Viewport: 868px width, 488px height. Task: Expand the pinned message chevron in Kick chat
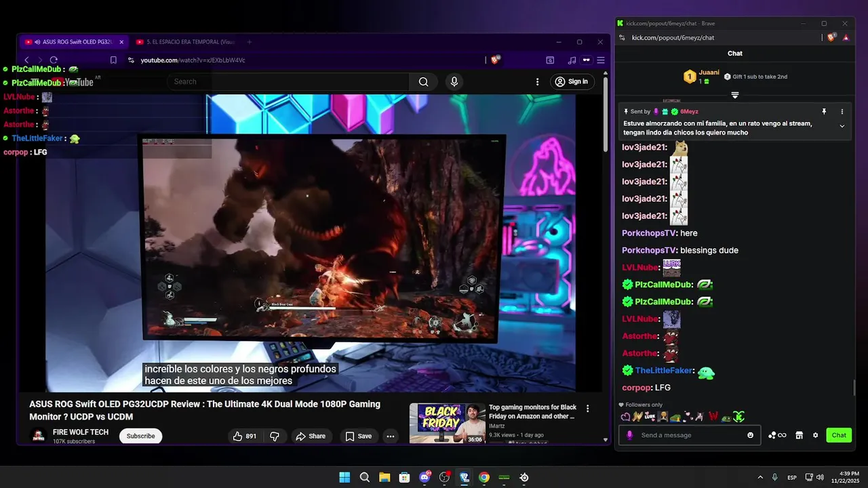(842, 126)
